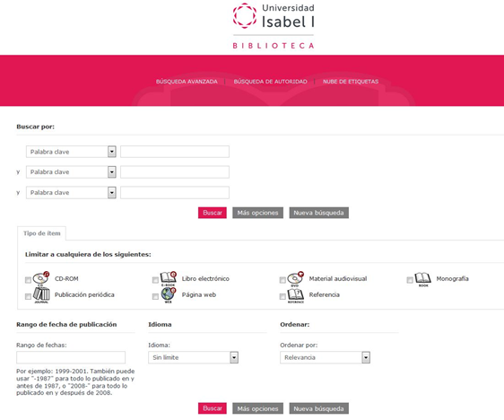Open the first Palabra clave dropdown
The height and width of the screenshot is (420, 504).
click(x=71, y=152)
